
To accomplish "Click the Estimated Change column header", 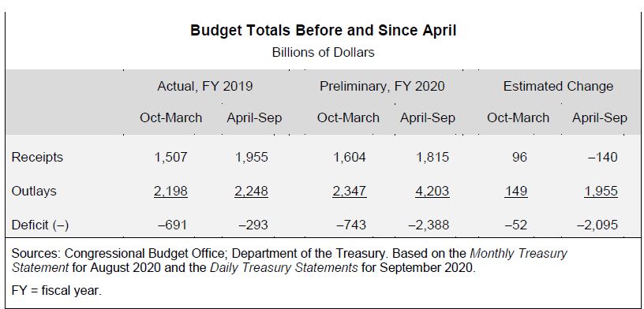I will click(558, 86).
